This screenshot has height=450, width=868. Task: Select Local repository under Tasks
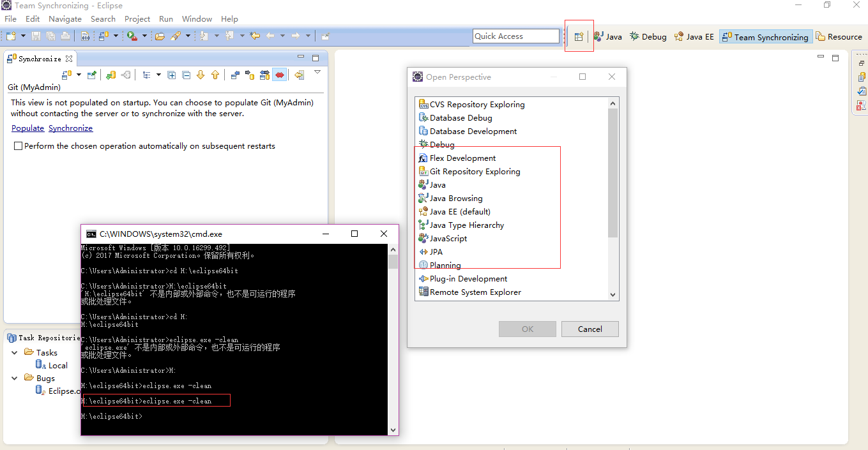(52, 365)
